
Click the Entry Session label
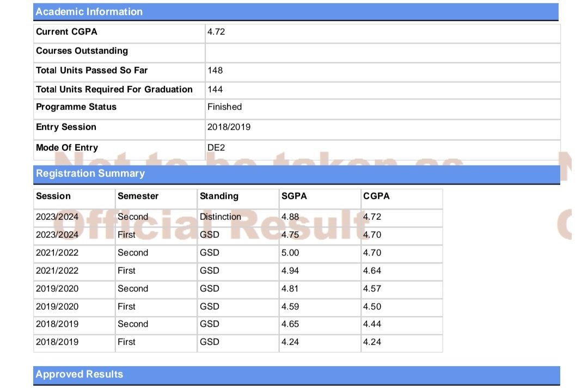tap(66, 127)
